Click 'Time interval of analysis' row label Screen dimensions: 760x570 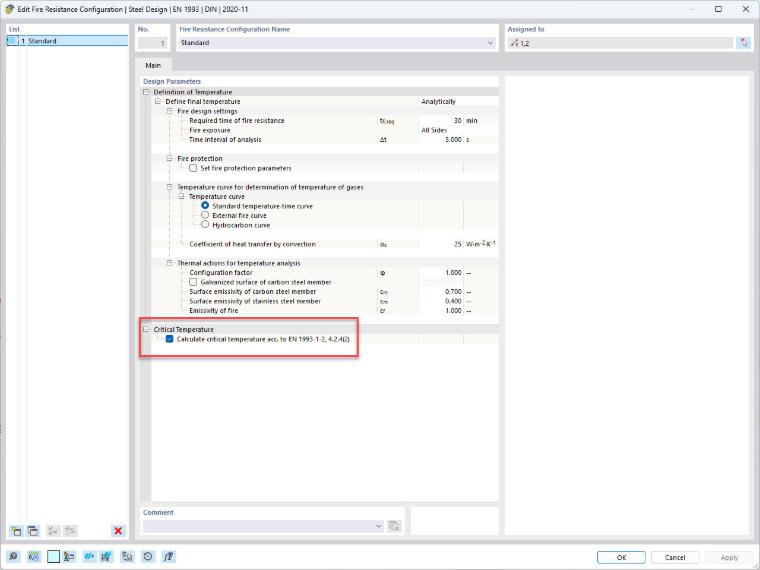[x=225, y=140]
